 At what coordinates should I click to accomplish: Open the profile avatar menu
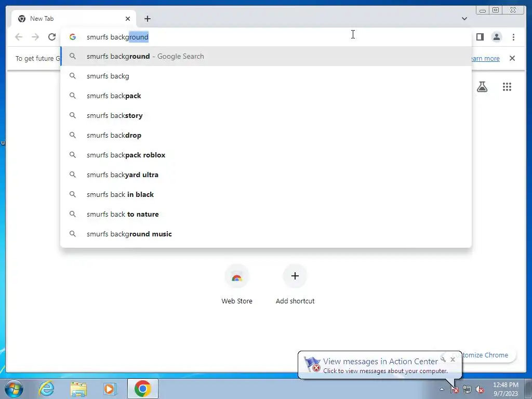(496, 37)
